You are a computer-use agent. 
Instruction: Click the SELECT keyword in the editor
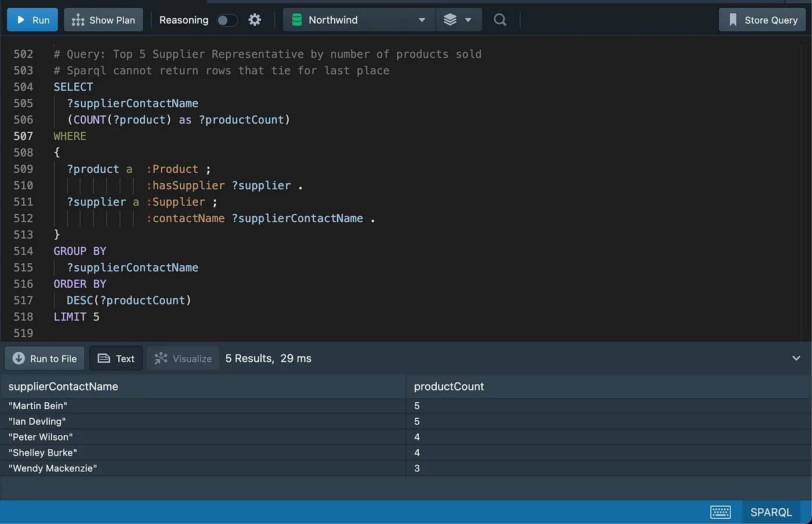point(73,87)
